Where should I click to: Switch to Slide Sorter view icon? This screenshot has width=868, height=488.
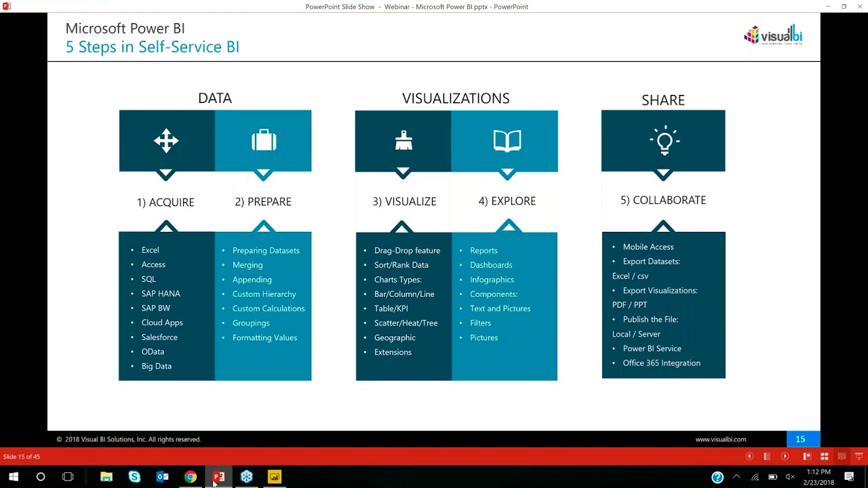point(825,456)
